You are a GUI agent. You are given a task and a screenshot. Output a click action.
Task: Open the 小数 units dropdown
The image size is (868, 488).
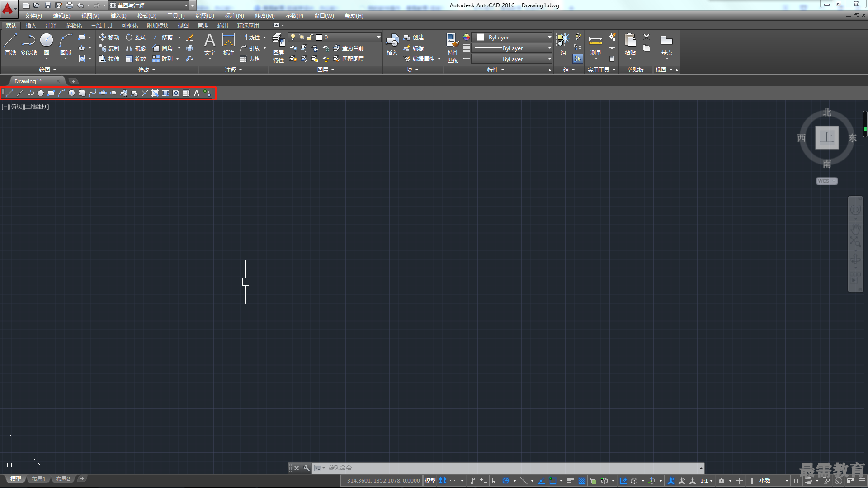(774, 481)
